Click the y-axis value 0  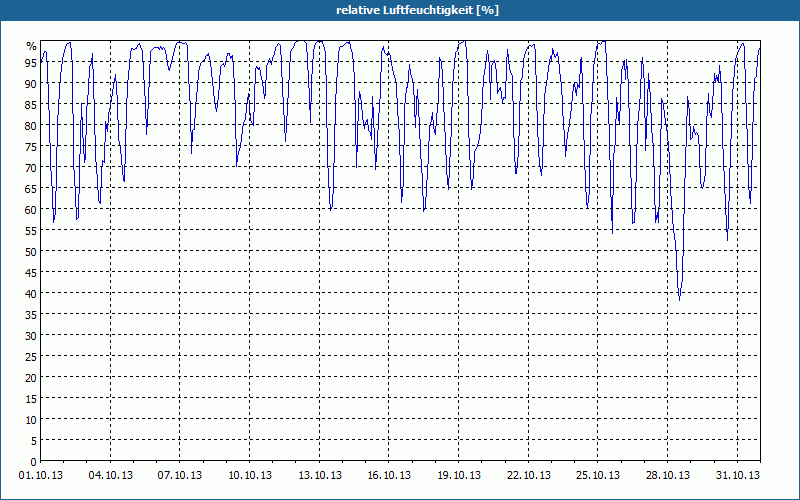point(34,462)
